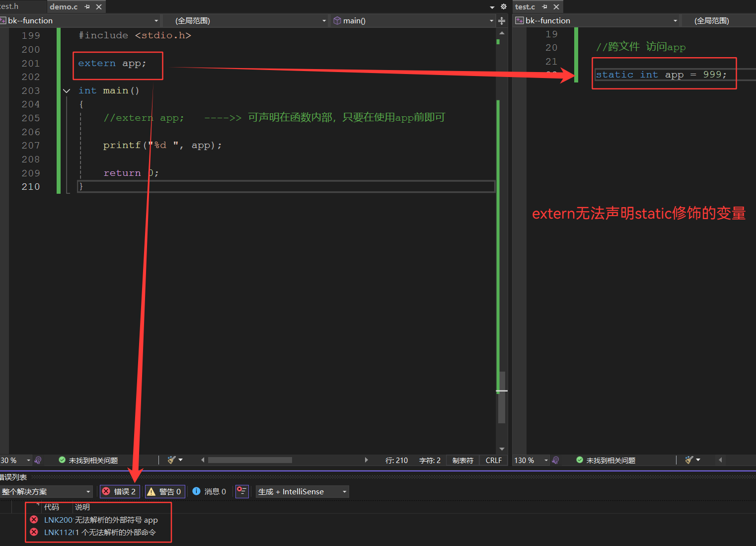Open the test.c tab
This screenshot has width=756, height=546.
coord(525,6)
